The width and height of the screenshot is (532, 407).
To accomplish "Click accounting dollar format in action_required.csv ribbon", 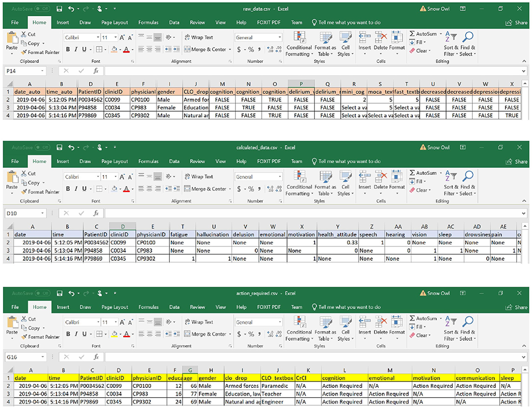I will click(239, 334).
